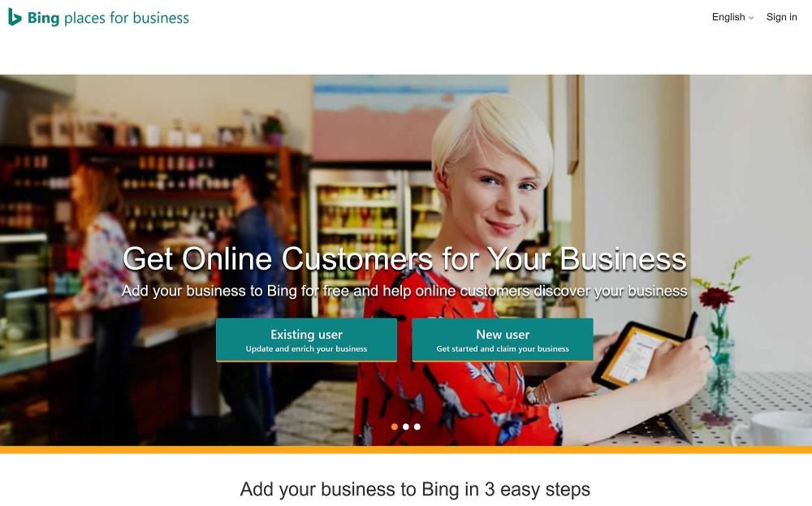Click 'Get Online Customers for Your Business' headline

(x=404, y=258)
